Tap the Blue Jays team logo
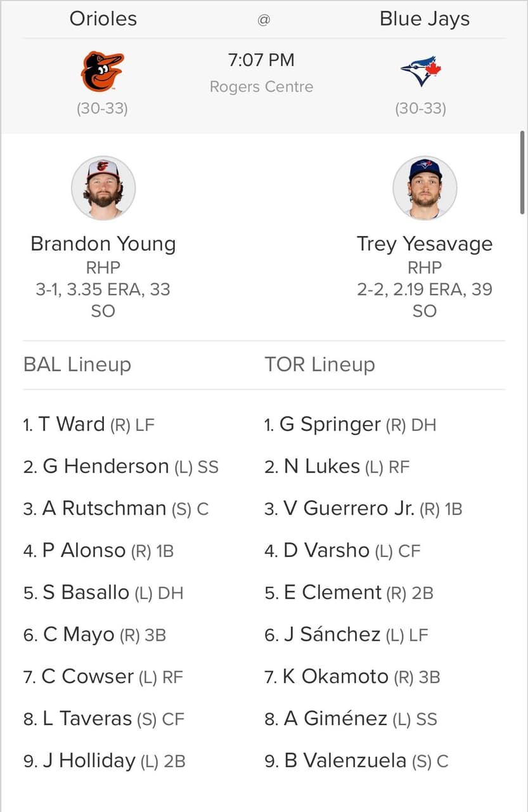Screen dimensions: 528x812 [421, 72]
